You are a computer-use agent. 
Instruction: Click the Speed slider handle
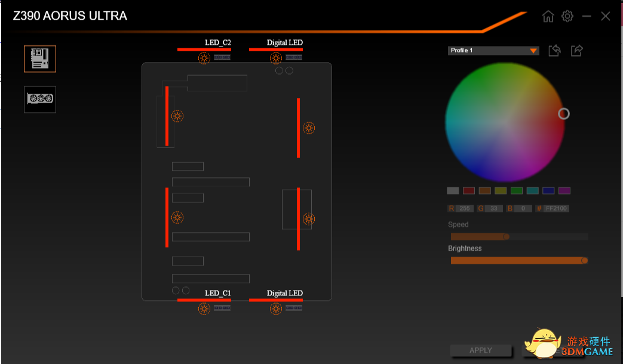tap(506, 236)
